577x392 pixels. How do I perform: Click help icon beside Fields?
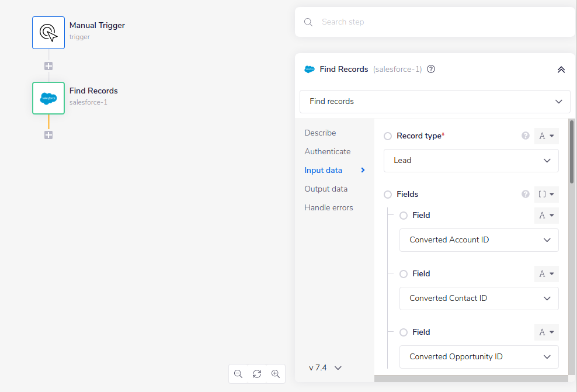point(525,193)
